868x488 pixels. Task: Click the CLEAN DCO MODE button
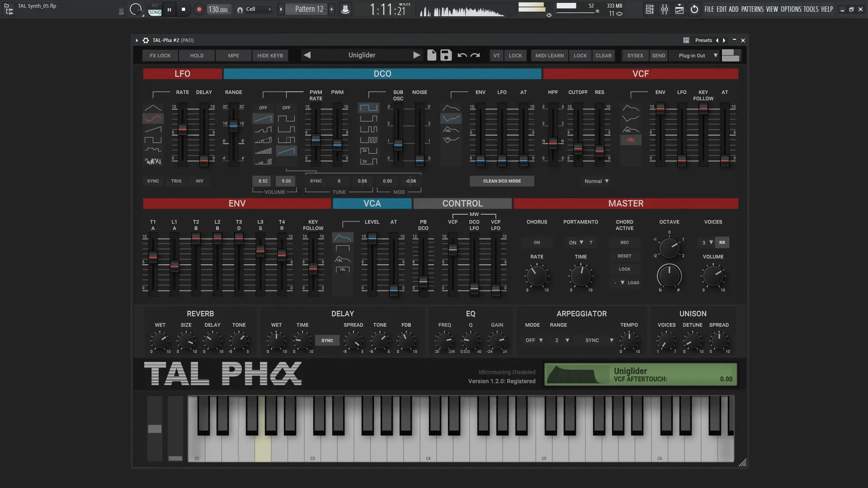coord(502,181)
